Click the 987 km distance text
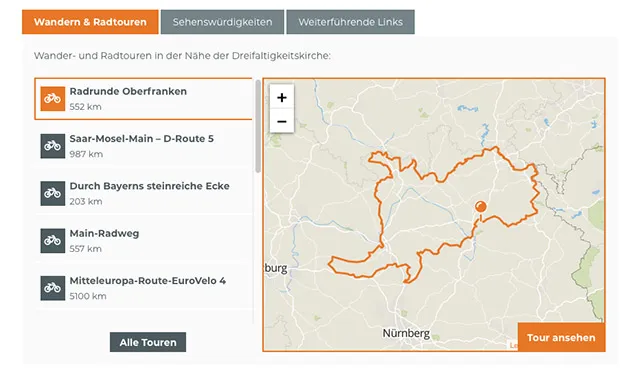640x374 pixels. tap(86, 154)
